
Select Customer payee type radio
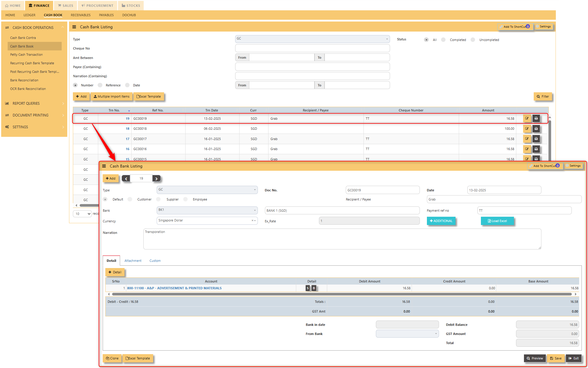130,199
